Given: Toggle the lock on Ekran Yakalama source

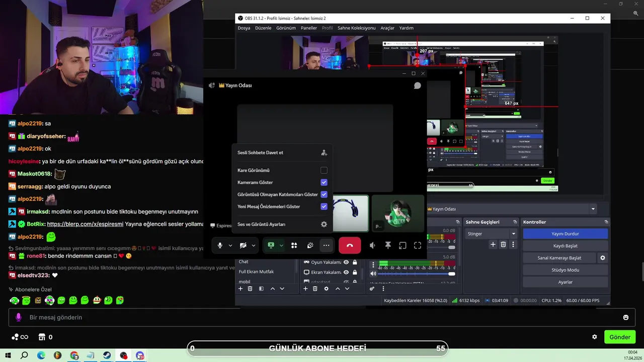Looking at the screenshot, I should pos(355,272).
